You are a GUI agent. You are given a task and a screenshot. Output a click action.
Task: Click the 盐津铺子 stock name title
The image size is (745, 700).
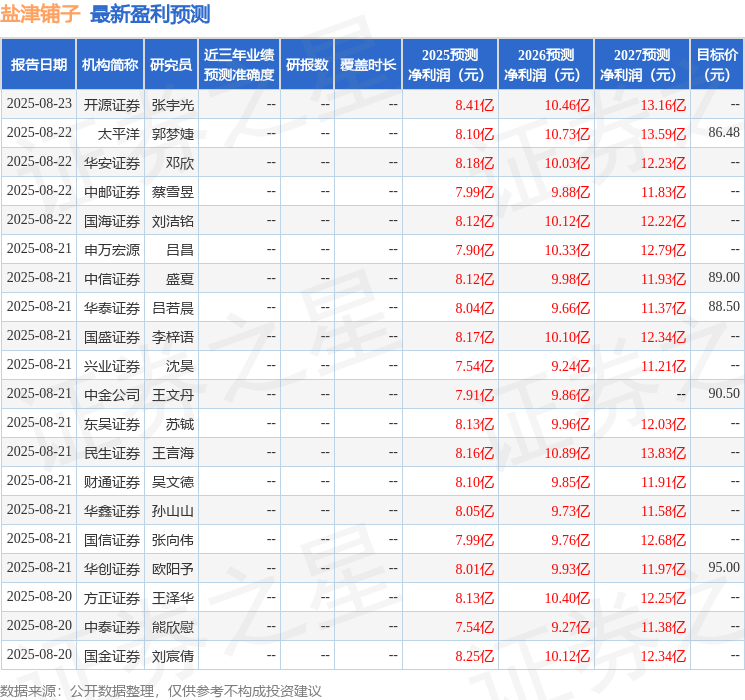pos(40,14)
